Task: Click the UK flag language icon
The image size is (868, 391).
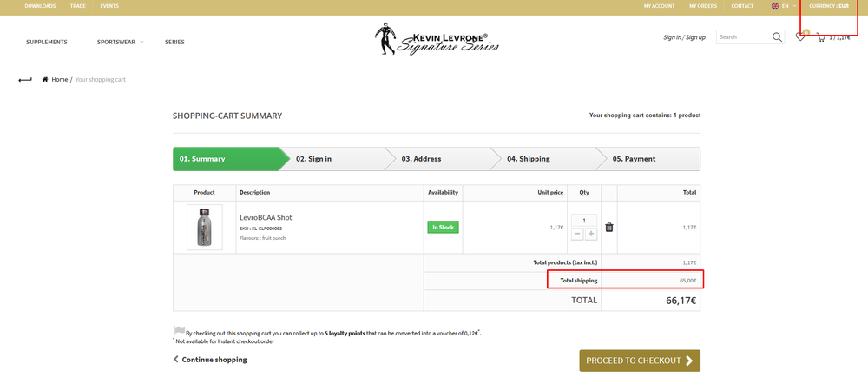Action: click(775, 6)
